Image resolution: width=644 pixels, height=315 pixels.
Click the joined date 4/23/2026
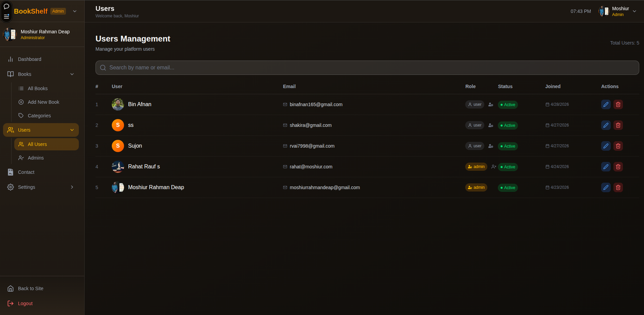559,187
